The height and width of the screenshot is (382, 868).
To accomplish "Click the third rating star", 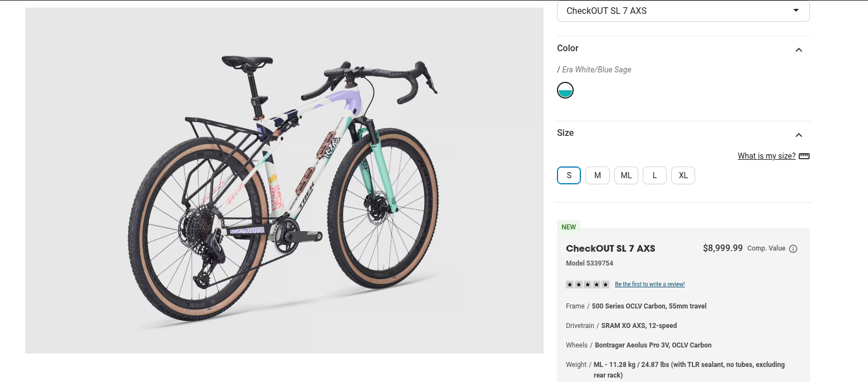I will pyautogui.click(x=588, y=285).
